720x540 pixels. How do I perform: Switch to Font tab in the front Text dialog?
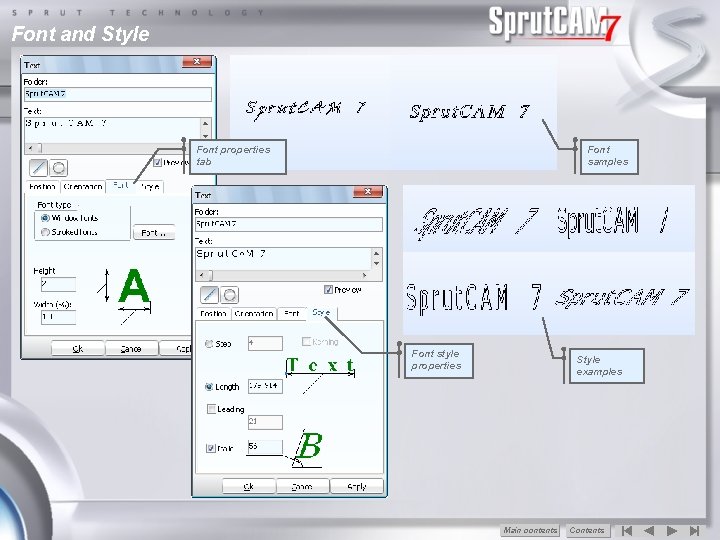pos(291,314)
